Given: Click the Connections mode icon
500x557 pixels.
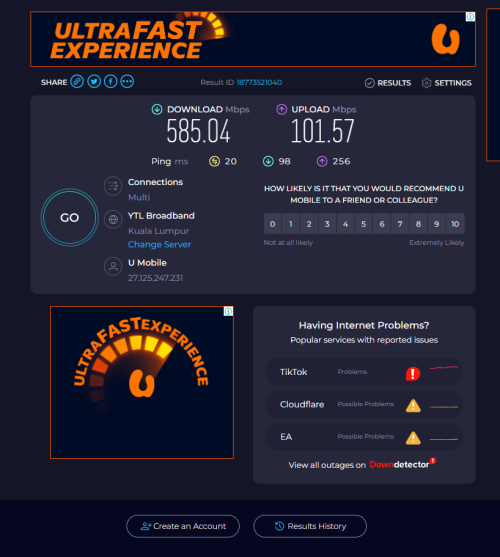Looking at the screenshot, I should click(113, 186).
